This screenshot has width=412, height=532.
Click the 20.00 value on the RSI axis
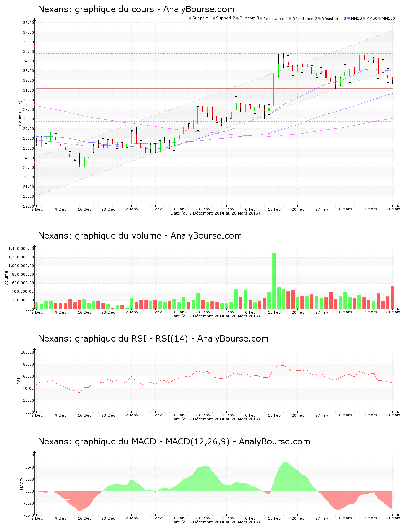point(28,400)
